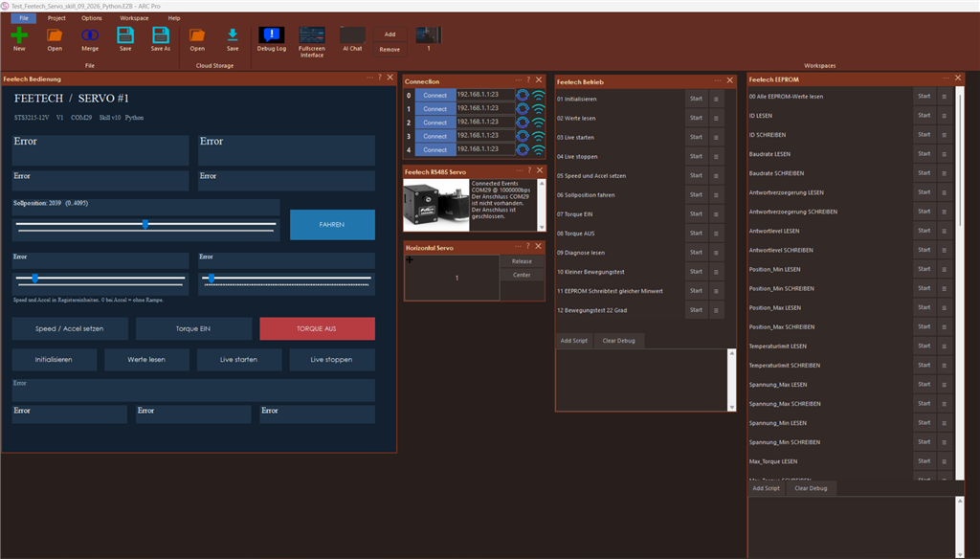Open the Help menu
The width and height of the screenshot is (980, 559).
tap(174, 18)
